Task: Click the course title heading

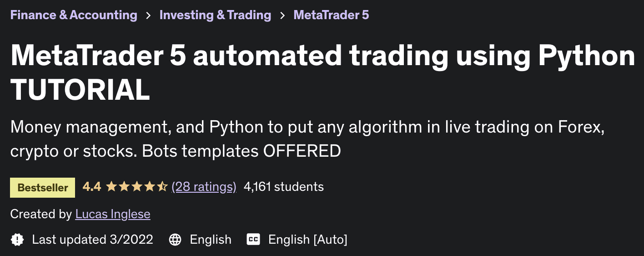Action: 322,72
